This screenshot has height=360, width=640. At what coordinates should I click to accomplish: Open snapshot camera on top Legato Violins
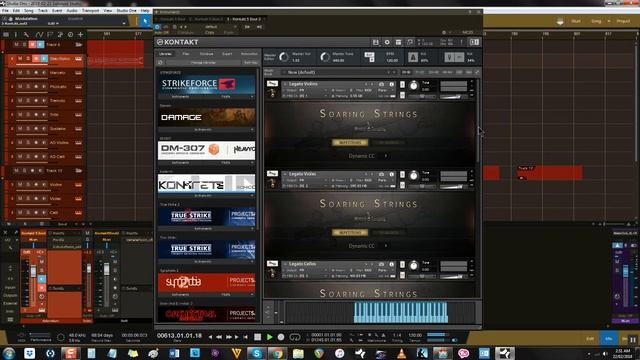382,84
